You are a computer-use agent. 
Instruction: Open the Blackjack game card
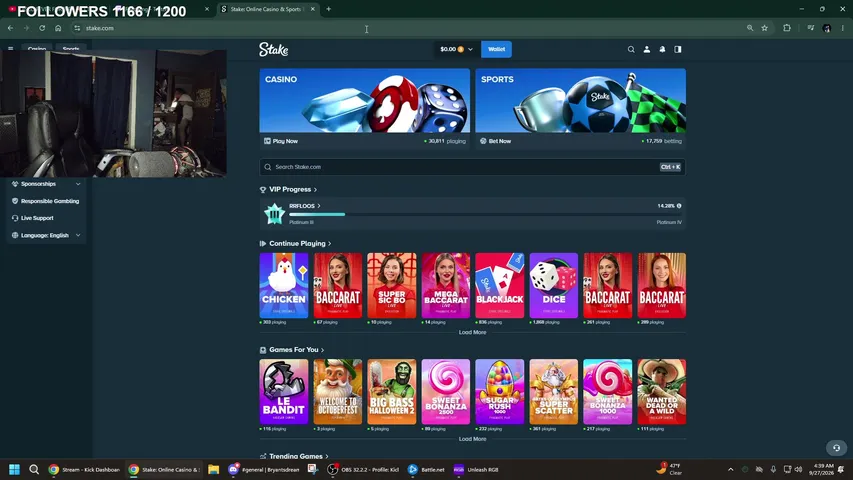pyautogui.click(x=499, y=286)
